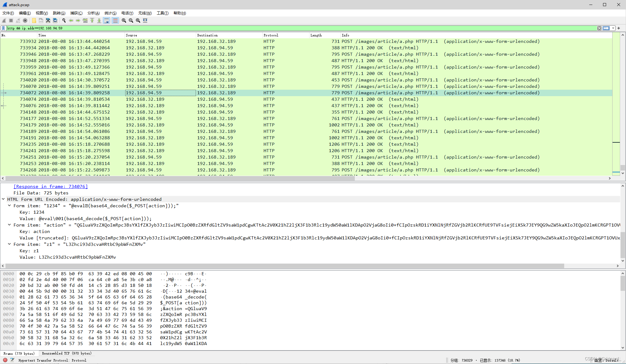Sort packets by Time column header

coord(81,35)
